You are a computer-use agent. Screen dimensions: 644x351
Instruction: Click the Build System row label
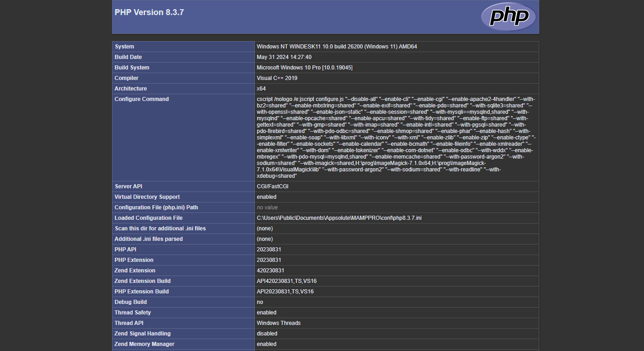coord(132,67)
